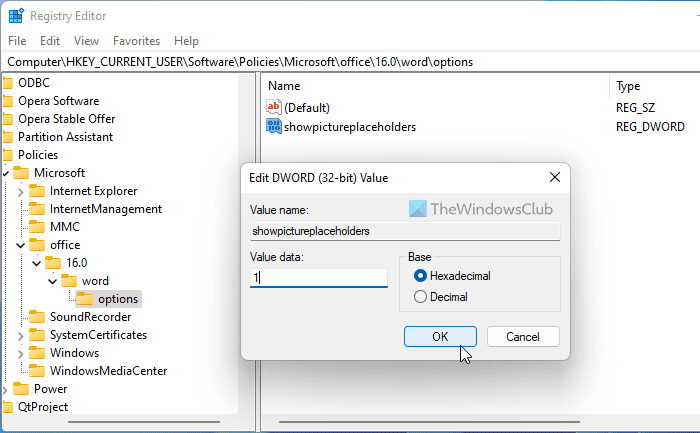Click the Registry Editor app icon in title bar

click(x=16, y=16)
